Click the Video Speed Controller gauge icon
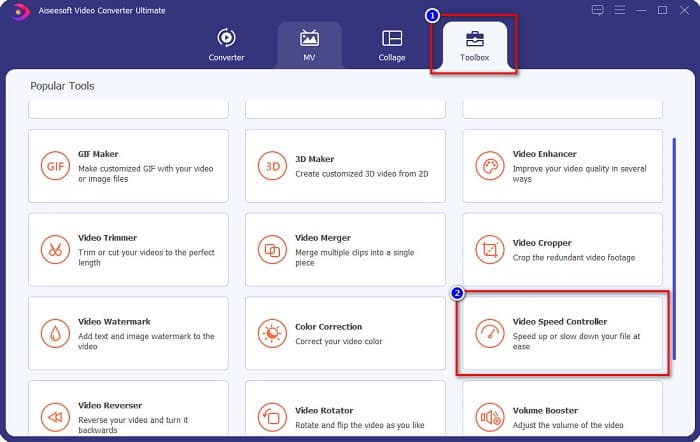Image resolution: width=700 pixels, height=442 pixels. coord(490,334)
